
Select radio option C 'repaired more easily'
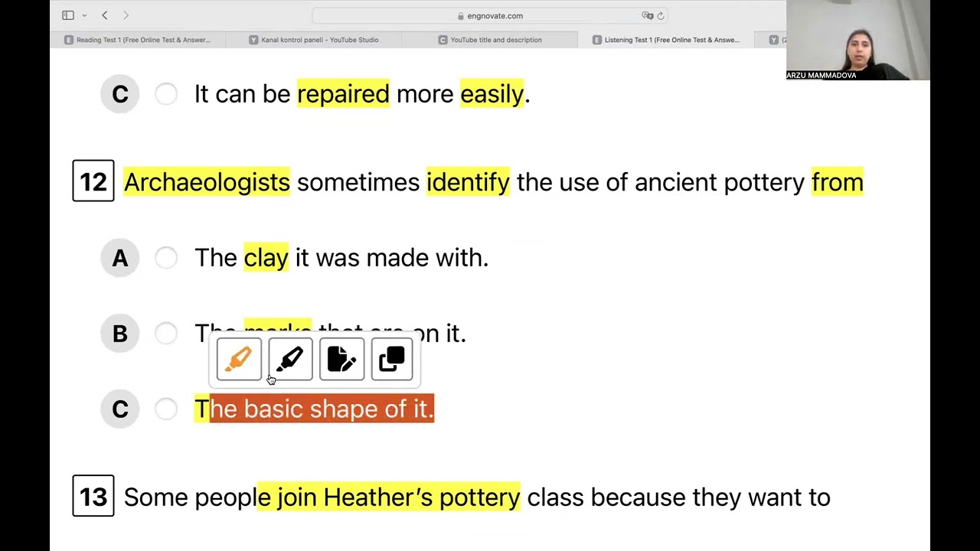tap(166, 94)
